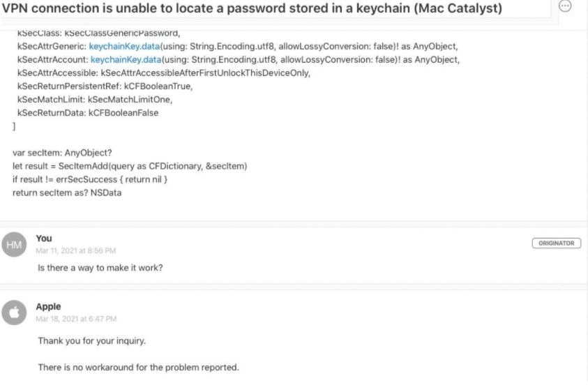Open the ellipsis more options icon
The height and width of the screenshot is (392, 588).
tap(565, 6)
